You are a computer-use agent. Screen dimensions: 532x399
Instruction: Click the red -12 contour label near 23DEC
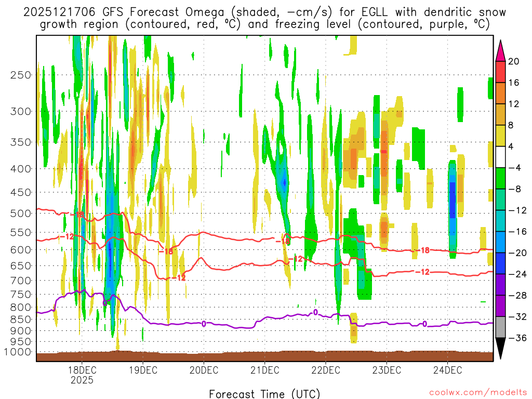422,272
